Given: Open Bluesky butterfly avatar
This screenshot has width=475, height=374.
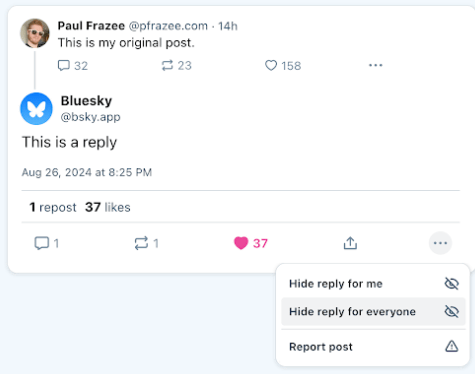Looking at the screenshot, I should pyautogui.click(x=36, y=109).
